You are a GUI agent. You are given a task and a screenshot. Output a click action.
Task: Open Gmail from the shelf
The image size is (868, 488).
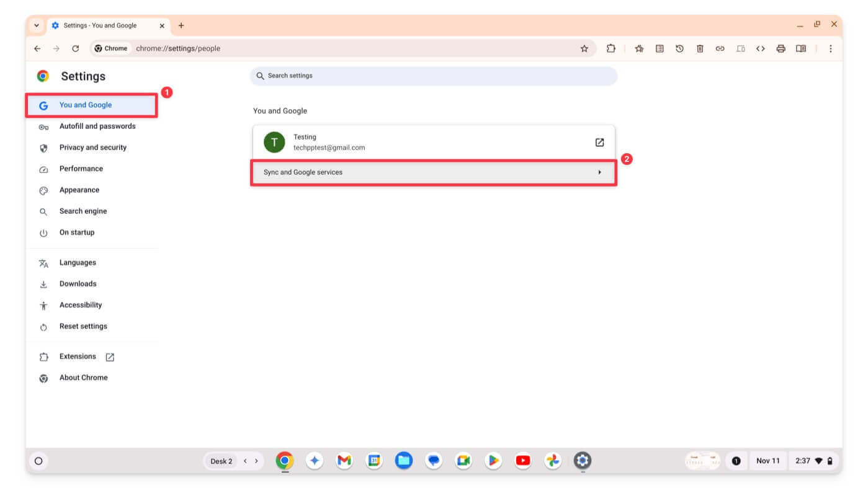pyautogui.click(x=344, y=461)
